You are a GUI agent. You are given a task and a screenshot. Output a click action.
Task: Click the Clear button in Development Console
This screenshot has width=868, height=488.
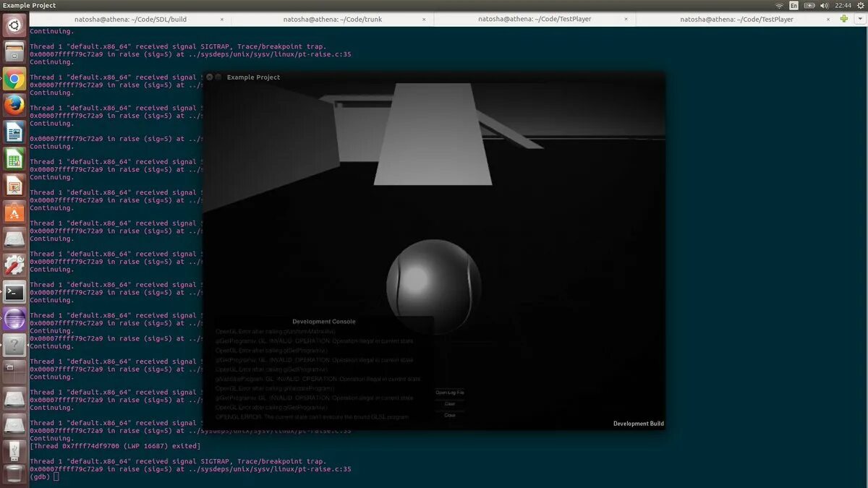(450, 403)
